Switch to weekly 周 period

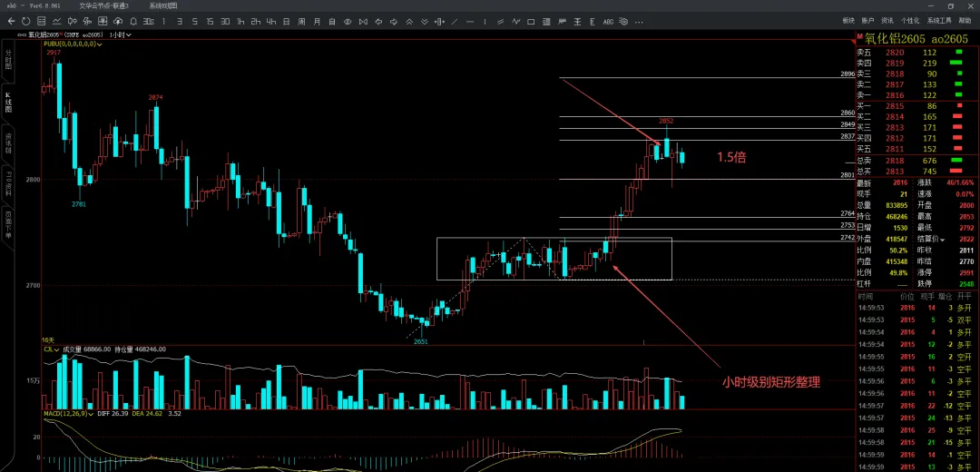[x=301, y=21]
